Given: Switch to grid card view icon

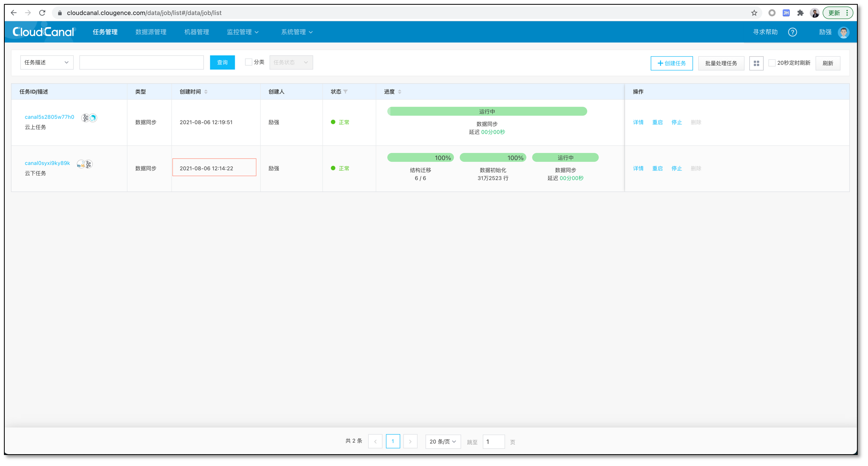Looking at the screenshot, I should [756, 63].
